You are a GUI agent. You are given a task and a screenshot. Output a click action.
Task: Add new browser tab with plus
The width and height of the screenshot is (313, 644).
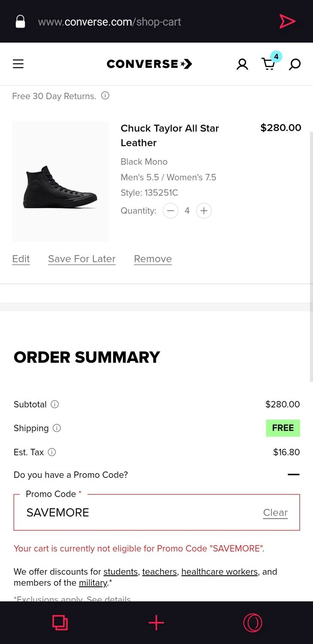coord(156,623)
